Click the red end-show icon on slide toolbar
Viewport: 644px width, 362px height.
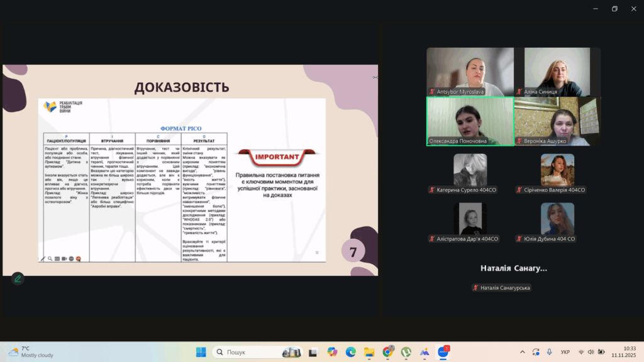tap(78, 258)
